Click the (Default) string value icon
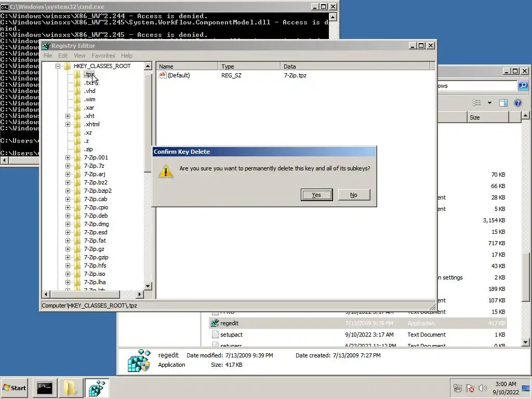Image resolution: width=532 pixels, height=399 pixels. (x=163, y=75)
